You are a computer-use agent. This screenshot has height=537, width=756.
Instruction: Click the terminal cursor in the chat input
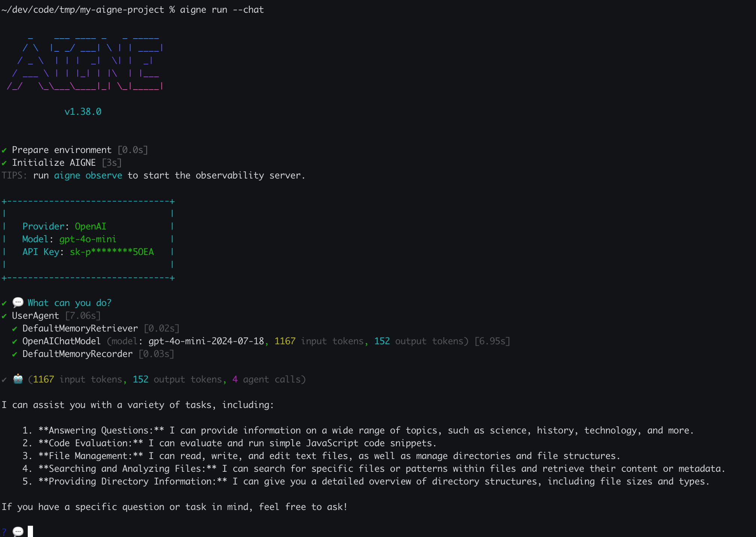(x=30, y=531)
